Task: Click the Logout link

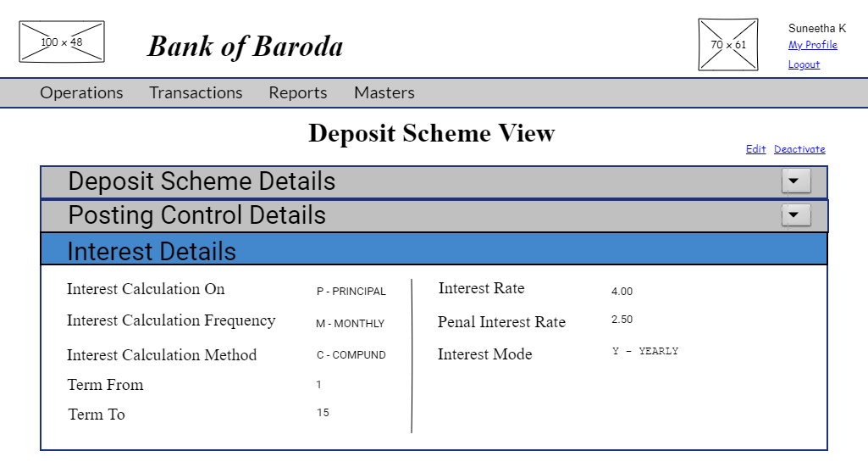Action: click(804, 64)
